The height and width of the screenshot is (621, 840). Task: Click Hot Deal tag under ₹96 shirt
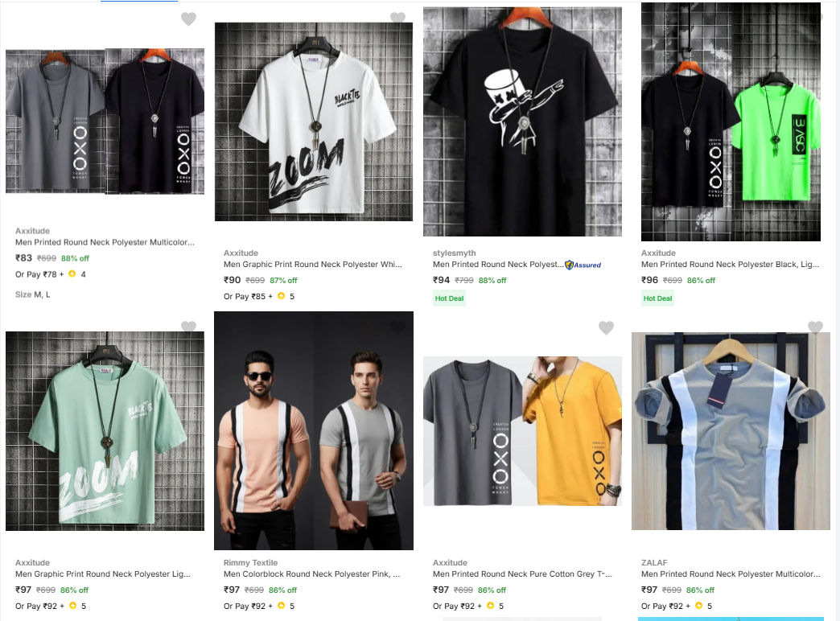point(657,298)
